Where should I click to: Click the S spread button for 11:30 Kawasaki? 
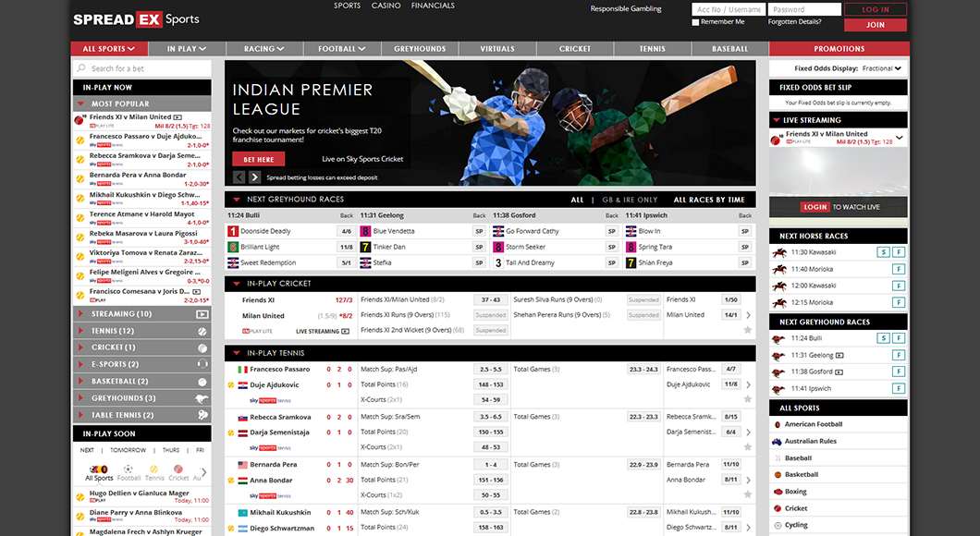pyautogui.click(x=883, y=252)
